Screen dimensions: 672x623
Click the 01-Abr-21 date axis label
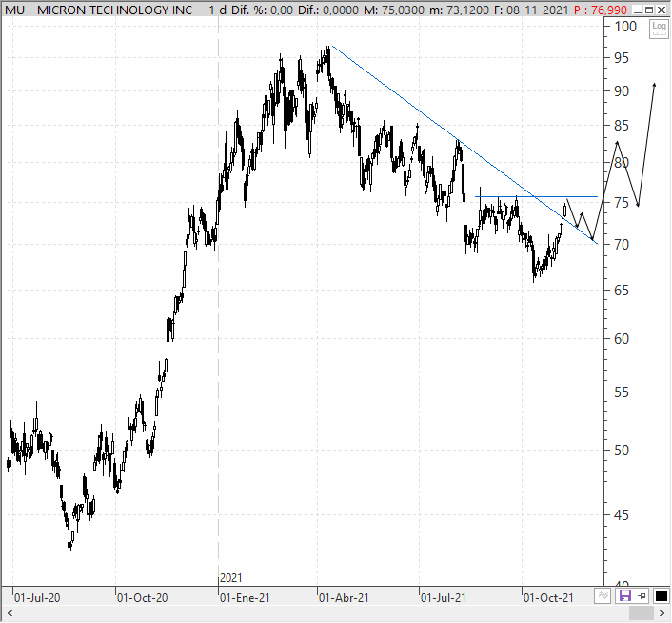[x=344, y=597]
